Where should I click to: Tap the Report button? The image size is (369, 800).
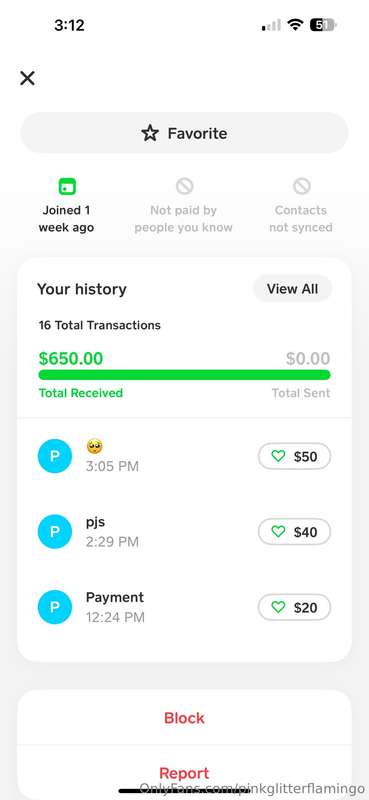pos(184,772)
